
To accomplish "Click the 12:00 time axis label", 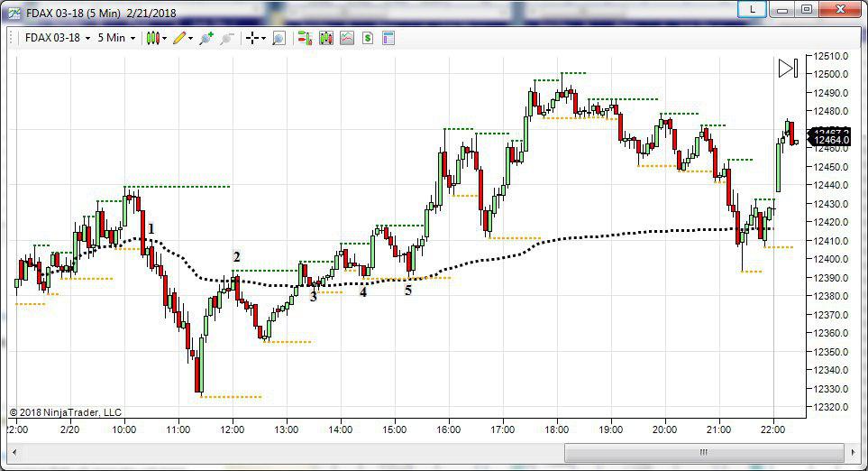I will (233, 429).
